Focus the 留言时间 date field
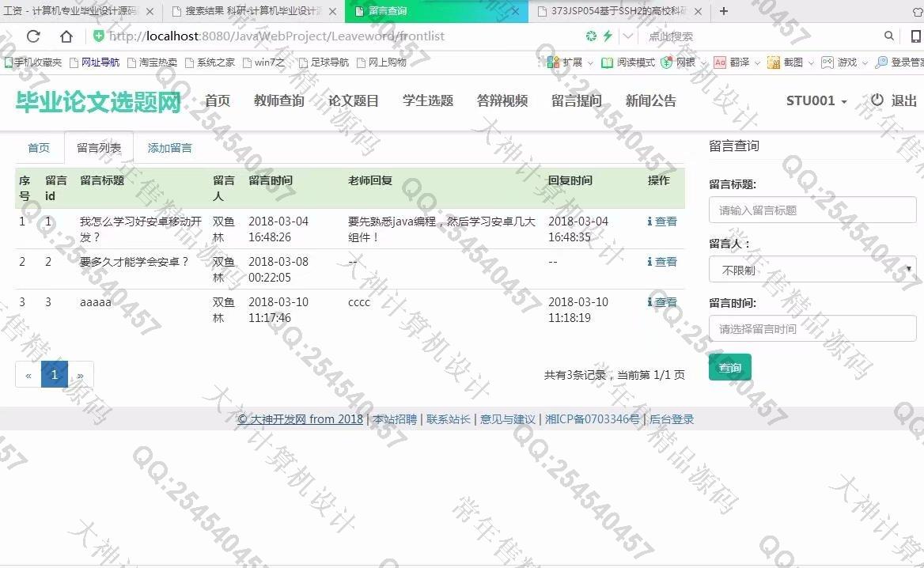924x568 pixels. (812, 329)
